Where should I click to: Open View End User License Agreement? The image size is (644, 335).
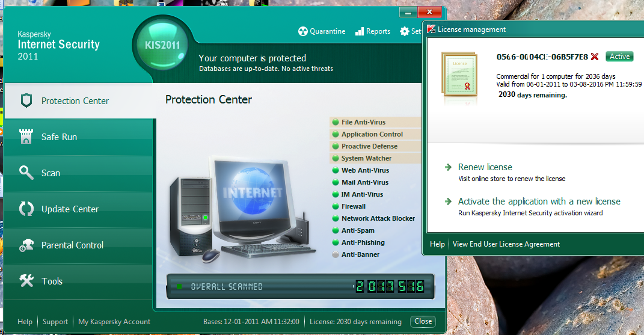click(x=506, y=244)
